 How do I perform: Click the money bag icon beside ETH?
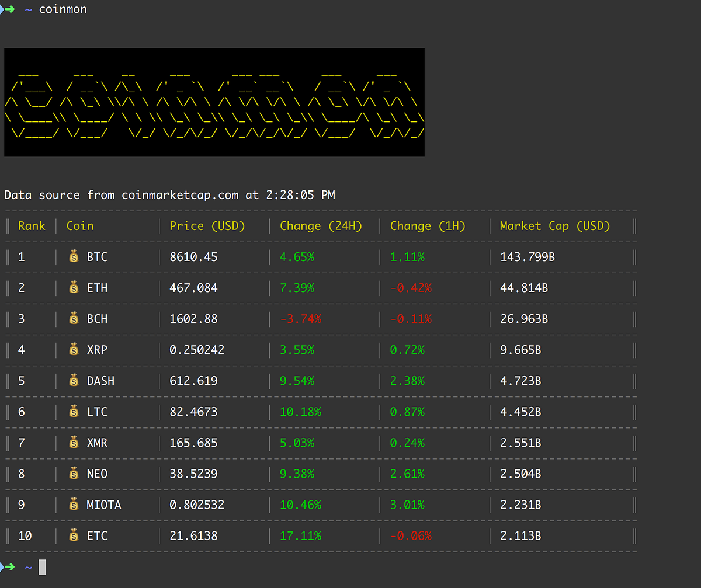(x=74, y=287)
